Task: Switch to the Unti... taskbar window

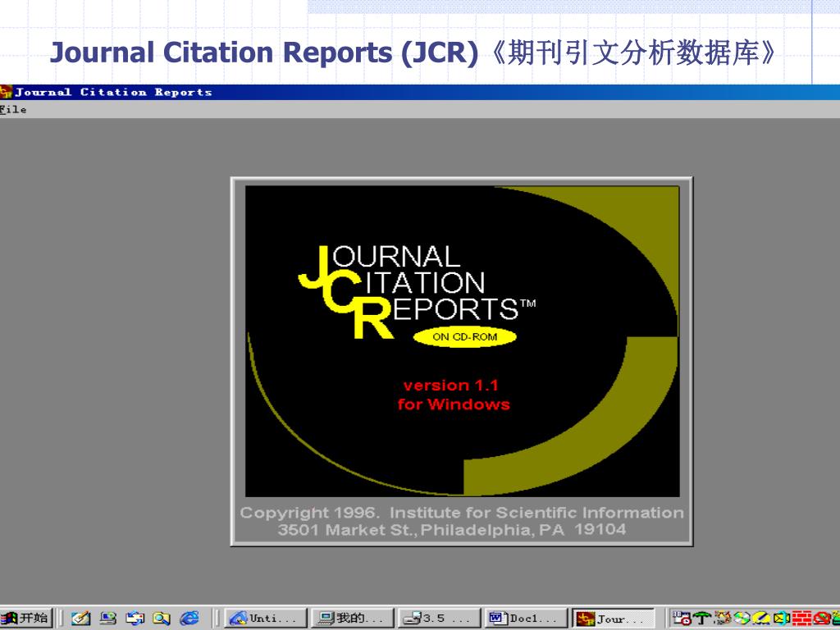Action: point(265,619)
